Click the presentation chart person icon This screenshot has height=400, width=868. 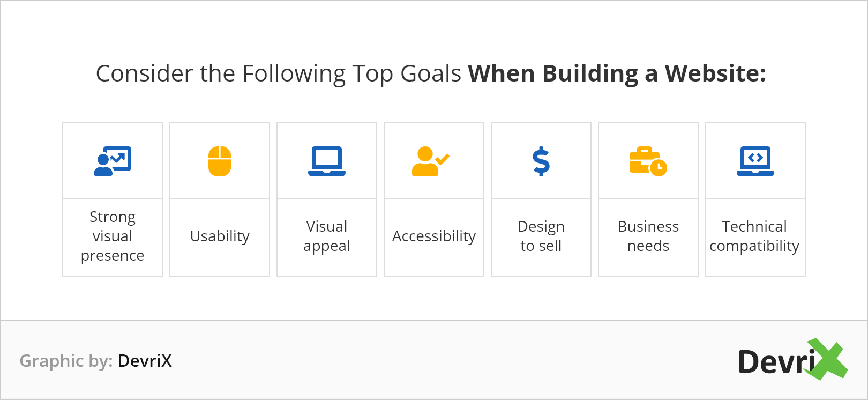tap(113, 161)
